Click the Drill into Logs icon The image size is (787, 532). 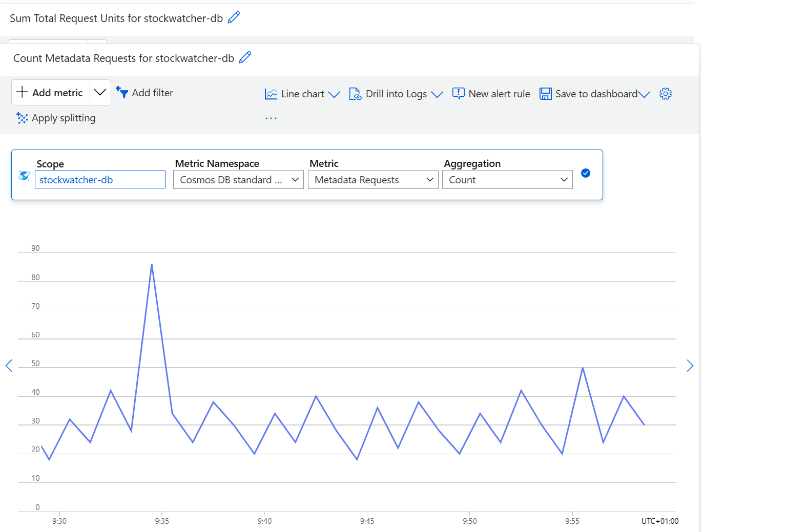pyautogui.click(x=355, y=94)
